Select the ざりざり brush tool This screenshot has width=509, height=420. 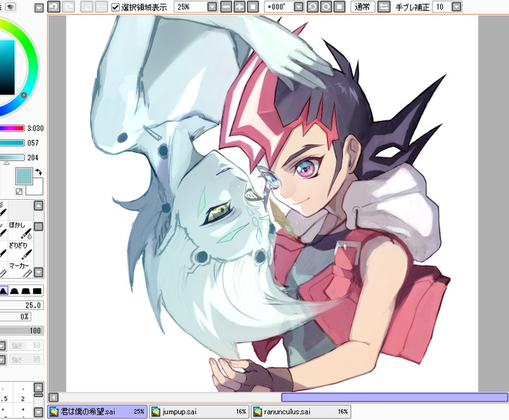pyautogui.click(x=20, y=251)
